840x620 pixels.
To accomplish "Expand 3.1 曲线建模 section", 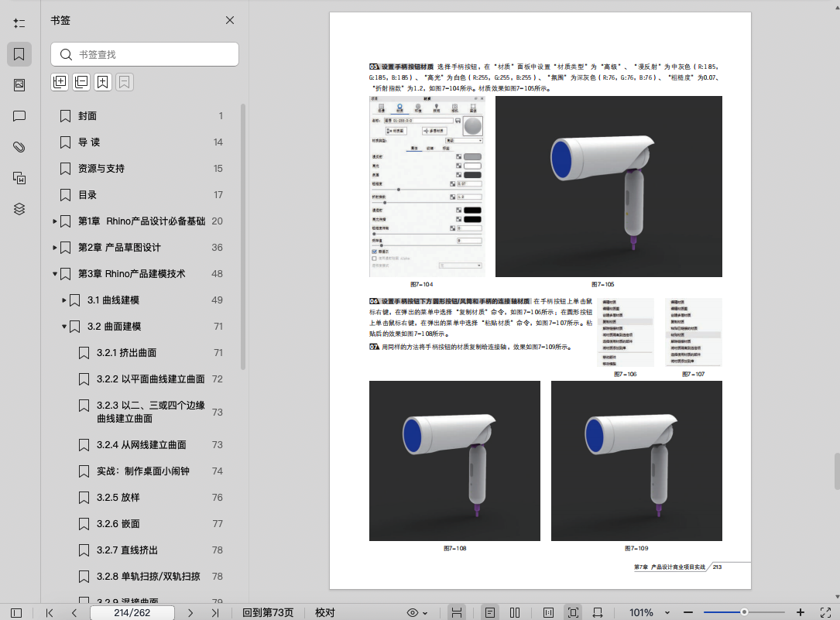I will (63, 300).
